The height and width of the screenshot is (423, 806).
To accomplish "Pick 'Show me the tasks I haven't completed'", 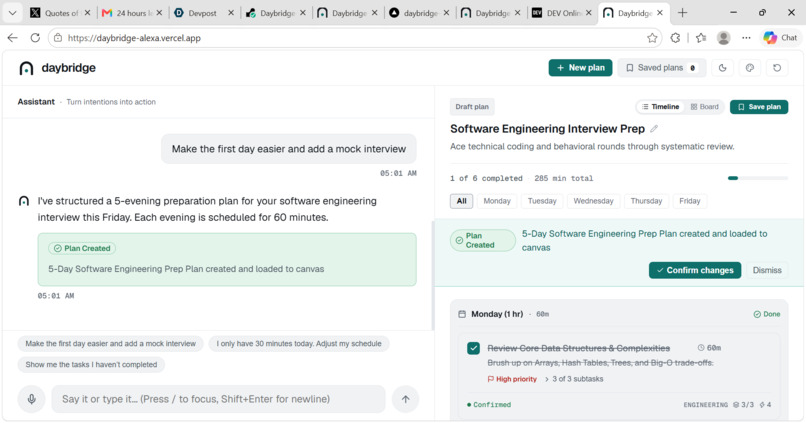I will coord(91,364).
